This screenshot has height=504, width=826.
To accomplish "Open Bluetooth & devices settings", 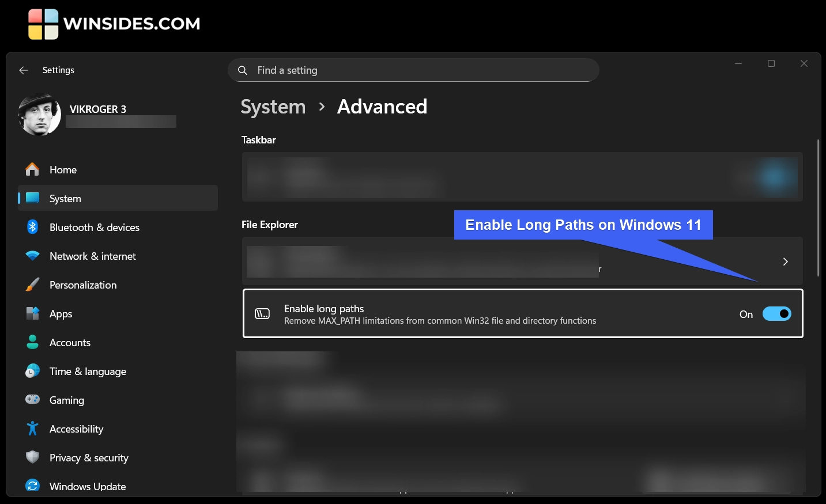I will click(94, 227).
